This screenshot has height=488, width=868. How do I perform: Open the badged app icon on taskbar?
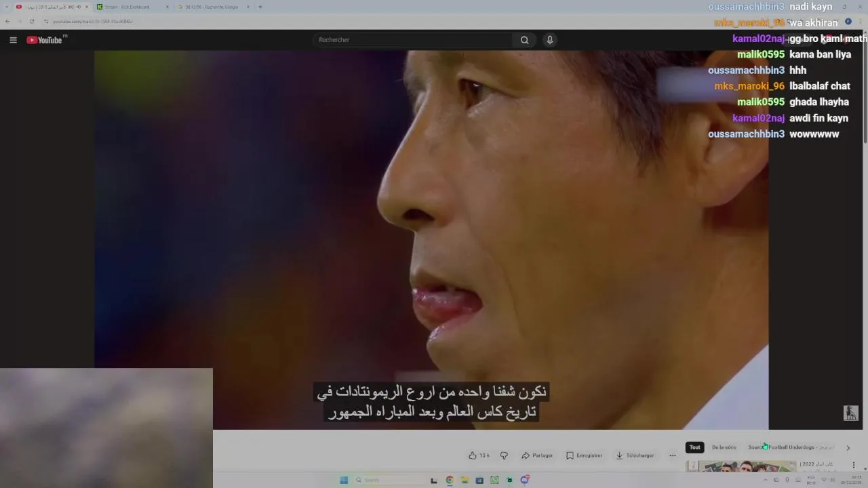[x=524, y=480]
